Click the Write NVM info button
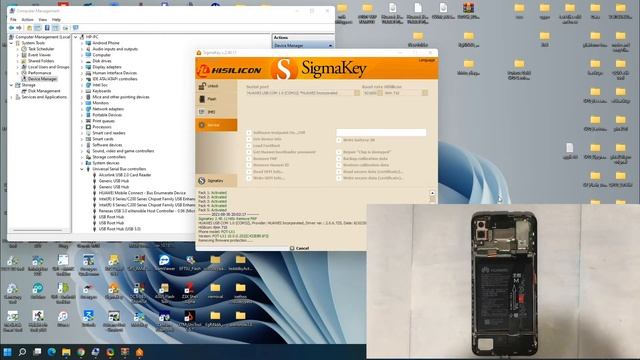Viewport: 640px width, 360px height. 265,178
